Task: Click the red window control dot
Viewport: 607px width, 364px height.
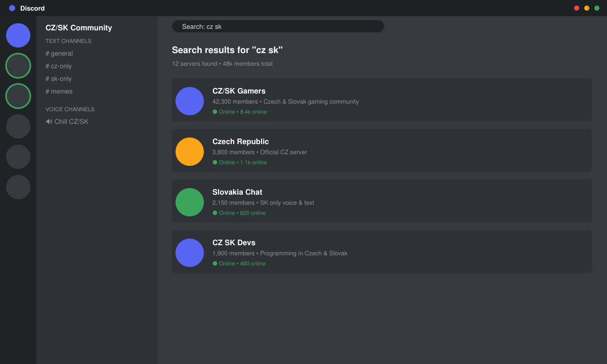Action: point(577,8)
